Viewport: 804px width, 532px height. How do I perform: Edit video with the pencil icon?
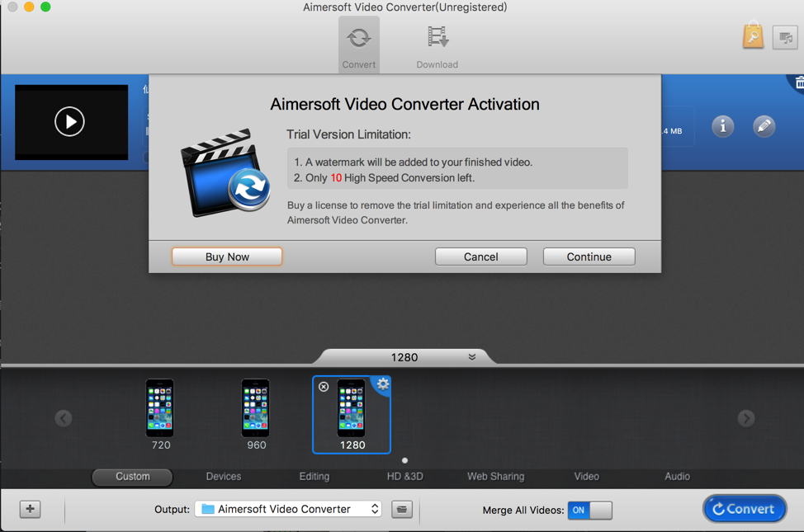pyautogui.click(x=764, y=126)
